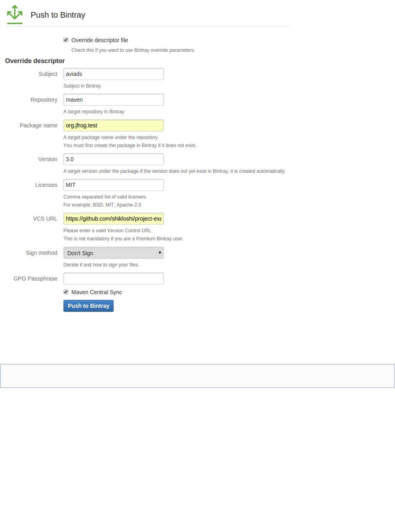Click the VCS URL field label

(x=45, y=219)
